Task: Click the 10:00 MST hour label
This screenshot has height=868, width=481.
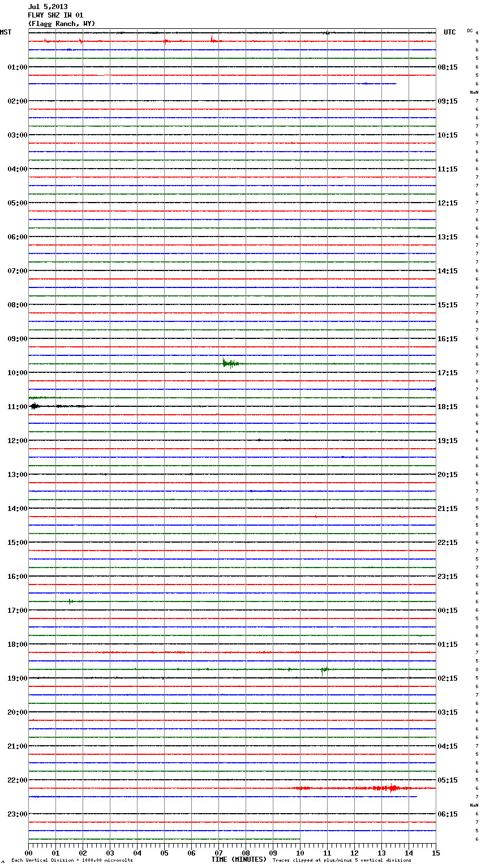Action: 17,373
